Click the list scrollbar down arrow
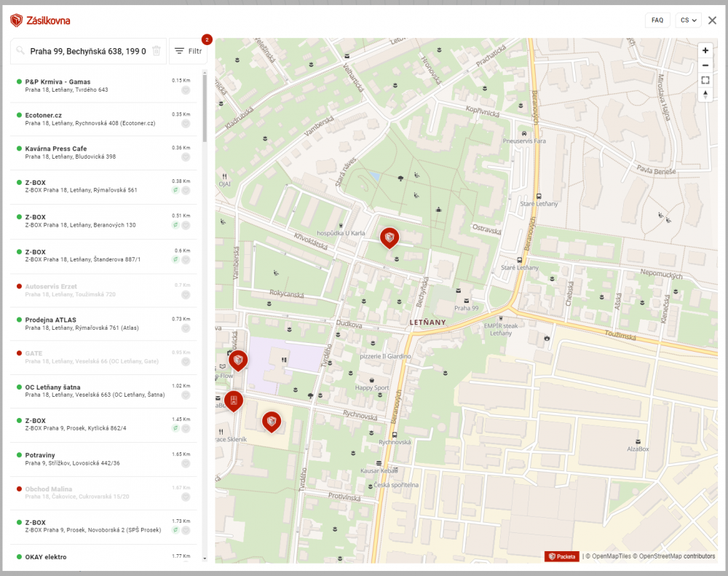Viewport: 728px width, 576px height. pyautogui.click(x=205, y=559)
